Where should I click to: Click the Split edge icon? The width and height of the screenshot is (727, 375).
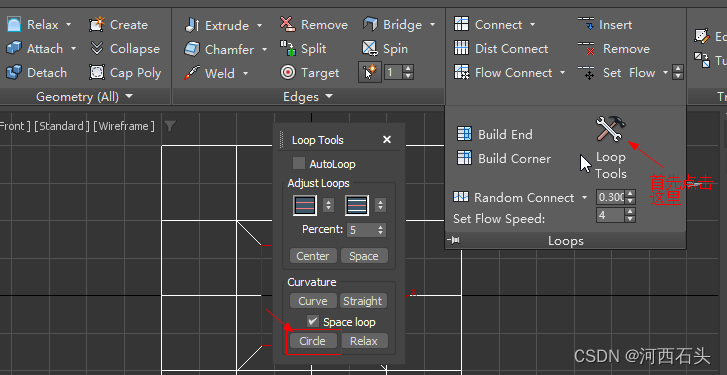click(x=288, y=48)
